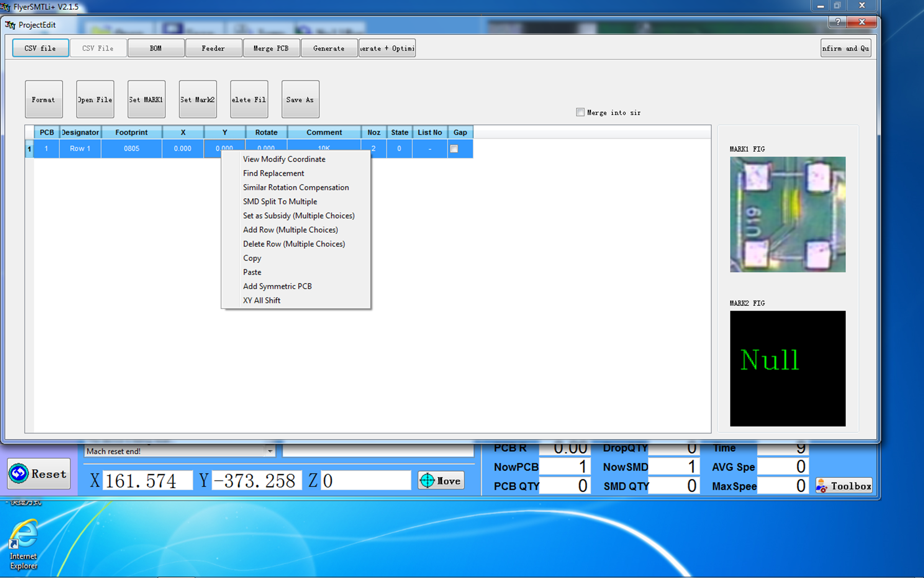Select Find Replacement from context menu
The height and width of the screenshot is (578, 924).
274,173
